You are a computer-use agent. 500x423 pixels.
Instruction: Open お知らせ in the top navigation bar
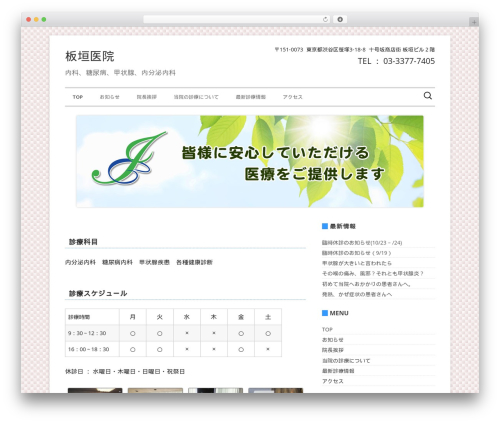pyautogui.click(x=110, y=97)
